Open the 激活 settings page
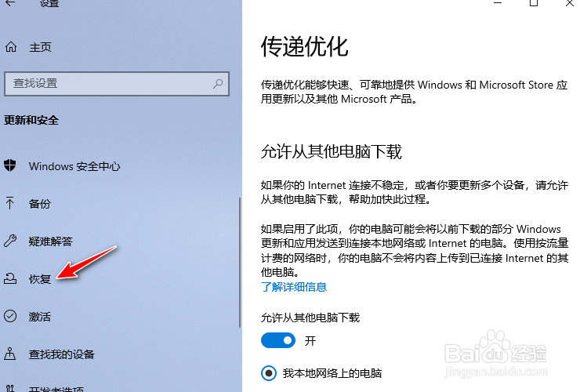 [x=39, y=317]
